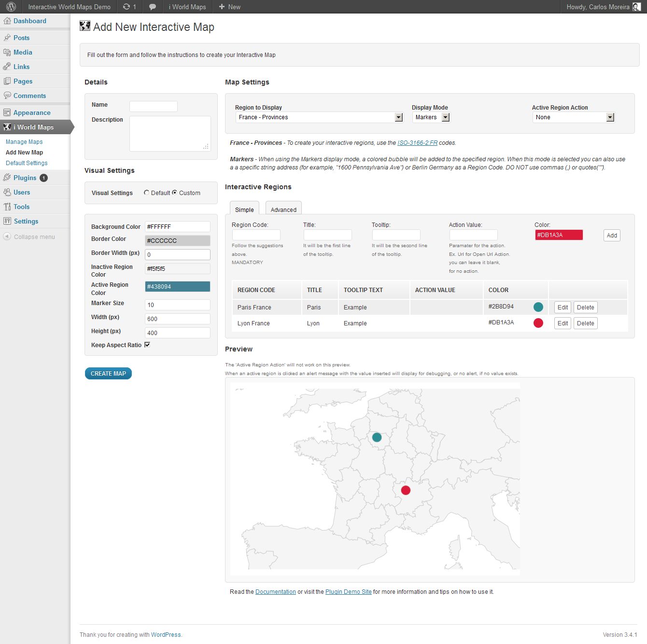This screenshot has height=644, width=647.
Task: Click into the Region Code input field
Action: [256, 235]
